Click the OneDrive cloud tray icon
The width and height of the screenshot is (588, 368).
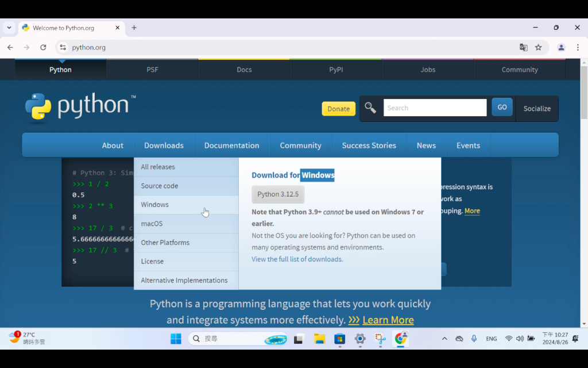459,339
